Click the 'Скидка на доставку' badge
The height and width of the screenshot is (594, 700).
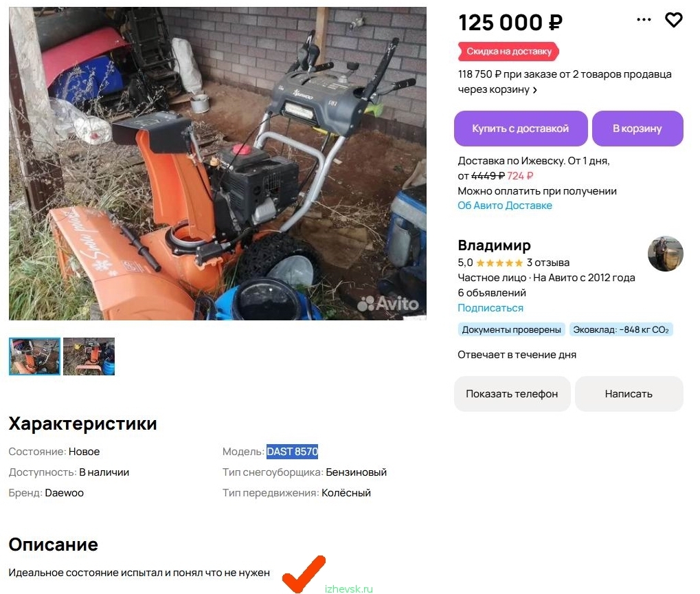click(x=508, y=52)
